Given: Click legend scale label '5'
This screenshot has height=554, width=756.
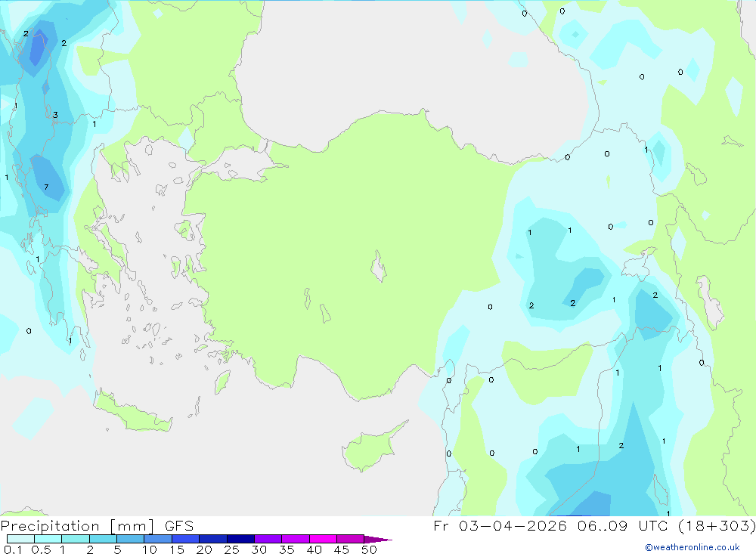Looking at the screenshot, I should click(x=117, y=549).
